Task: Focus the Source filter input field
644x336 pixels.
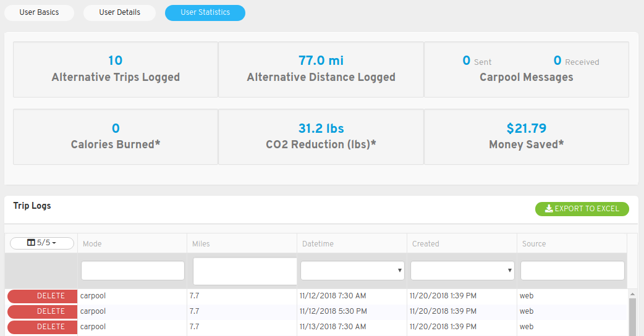Action: coord(572,271)
